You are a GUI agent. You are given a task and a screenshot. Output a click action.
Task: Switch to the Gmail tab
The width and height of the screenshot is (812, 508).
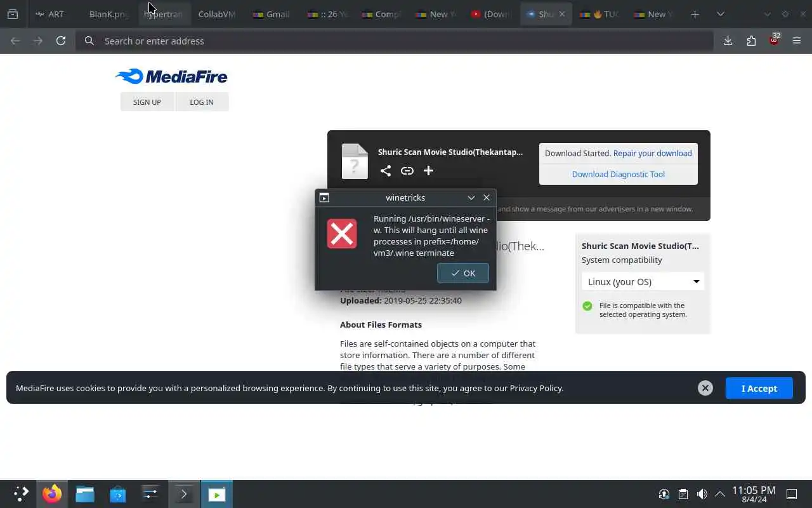pos(272,14)
